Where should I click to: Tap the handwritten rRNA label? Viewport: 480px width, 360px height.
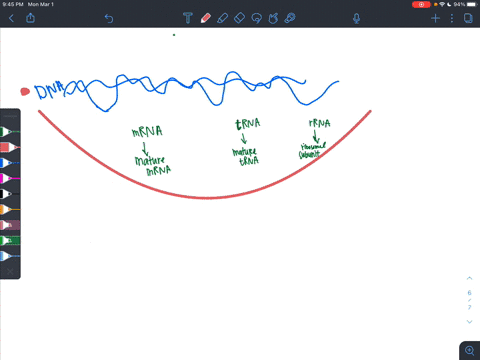tap(319, 123)
